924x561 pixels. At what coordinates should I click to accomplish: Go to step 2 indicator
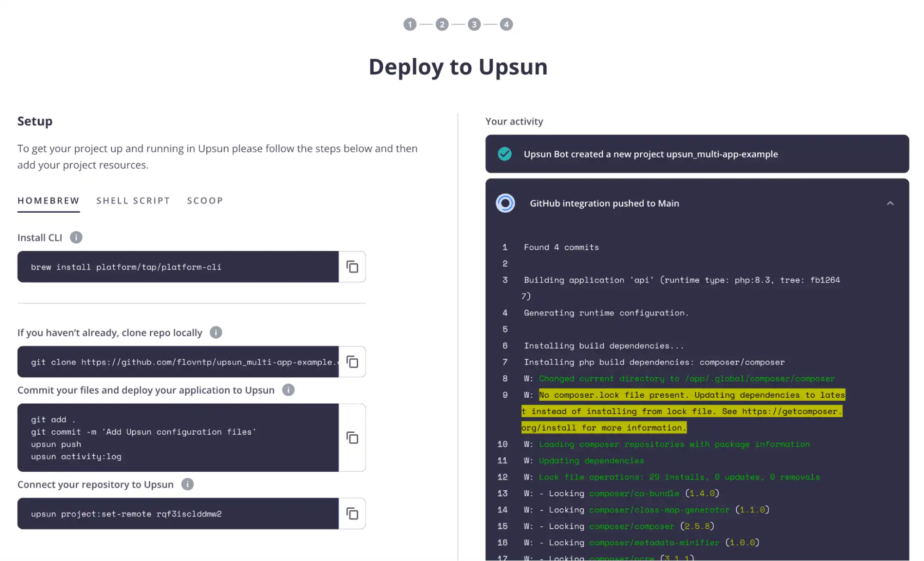(442, 24)
